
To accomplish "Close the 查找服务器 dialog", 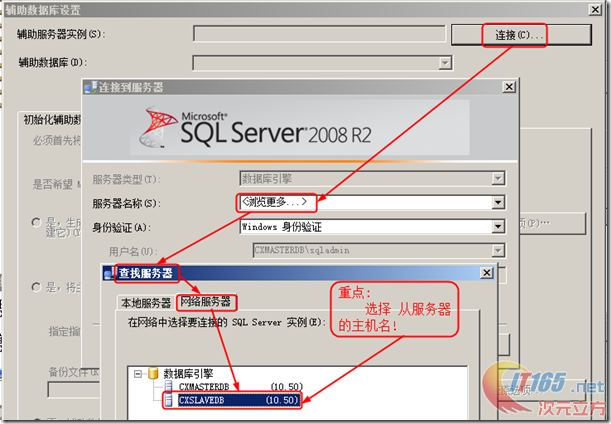I will [487, 273].
